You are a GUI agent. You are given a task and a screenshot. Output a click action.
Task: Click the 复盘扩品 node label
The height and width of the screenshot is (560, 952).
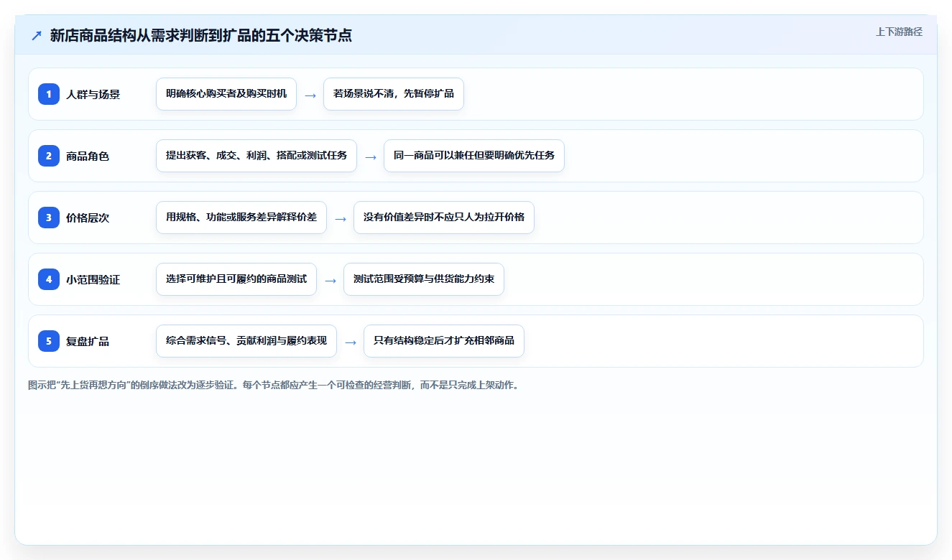pos(88,341)
